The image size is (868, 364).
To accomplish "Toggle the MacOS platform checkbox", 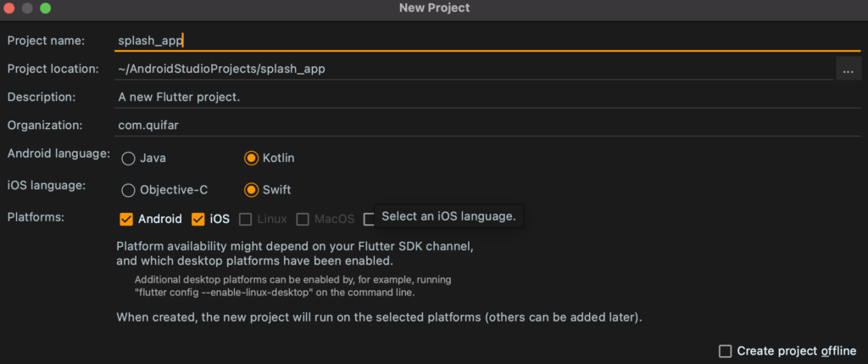I will (303, 220).
